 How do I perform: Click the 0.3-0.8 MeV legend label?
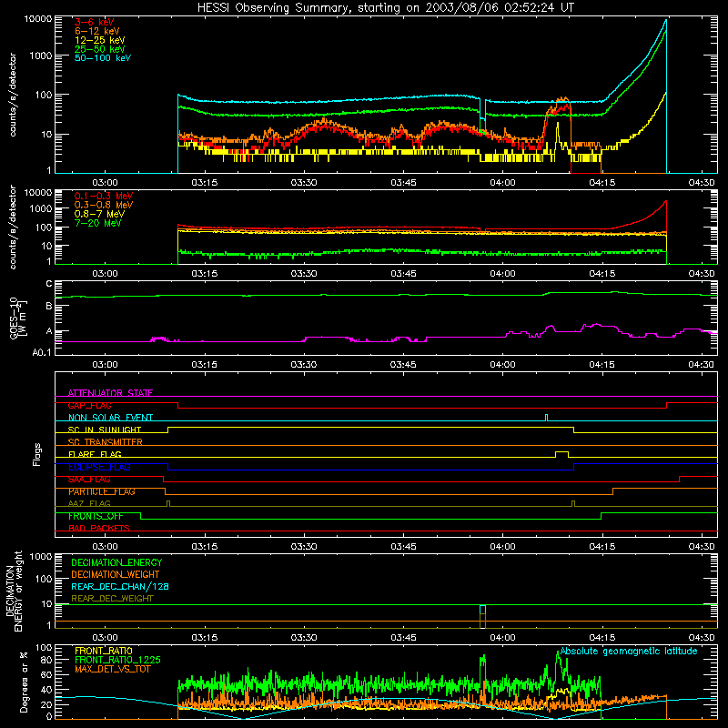104,205
